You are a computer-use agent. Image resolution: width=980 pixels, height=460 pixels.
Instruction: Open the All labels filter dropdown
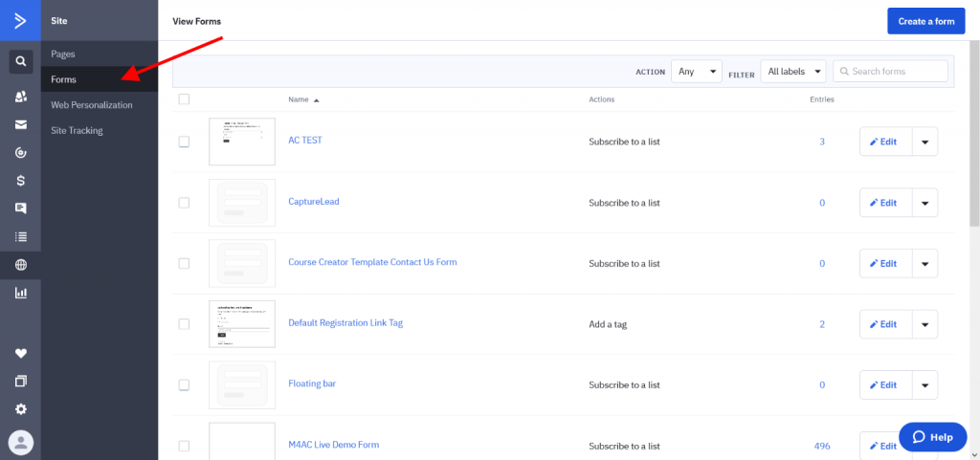click(793, 72)
